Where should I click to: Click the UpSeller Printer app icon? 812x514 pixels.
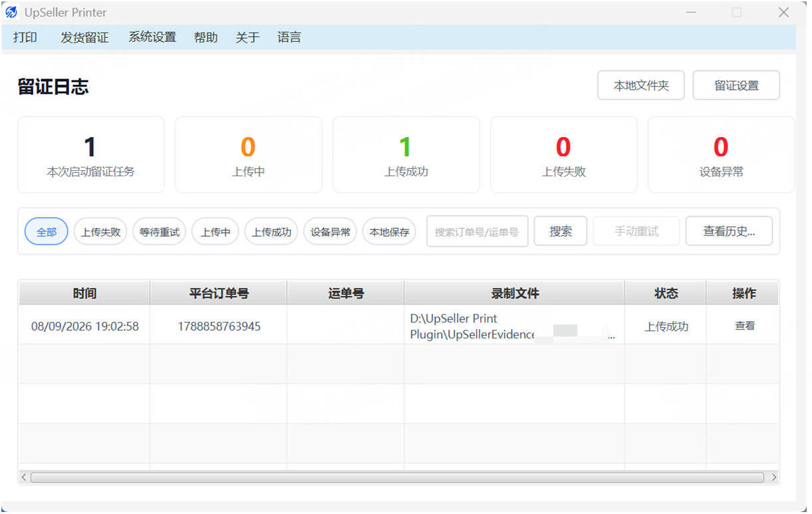[11, 13]
